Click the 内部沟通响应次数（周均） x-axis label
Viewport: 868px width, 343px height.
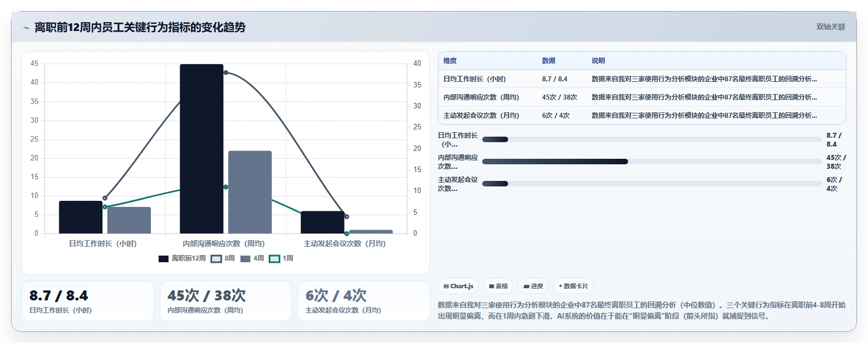click(x=224, y=243)
